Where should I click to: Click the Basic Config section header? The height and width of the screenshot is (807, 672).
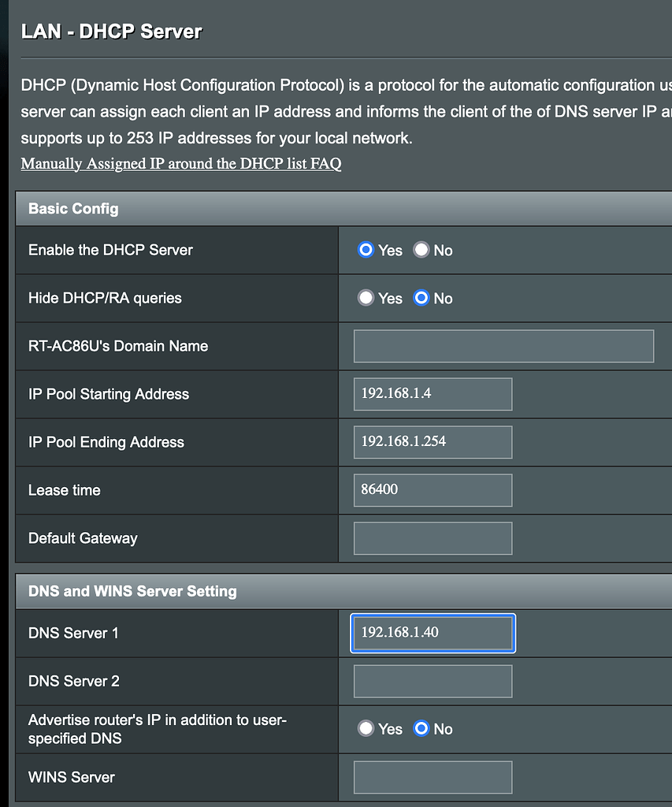click(x=73, y=209)
